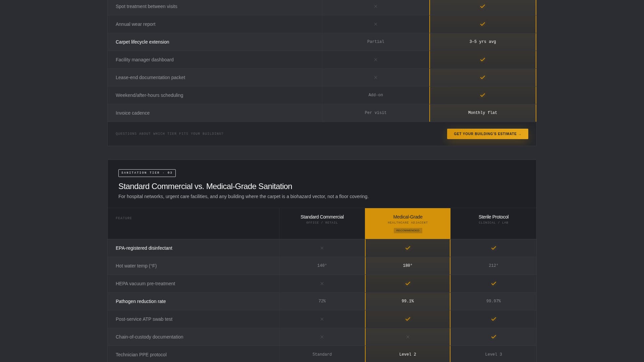Screen dimensions: 644x362
Task: Click the Technician PPE protocol label
Action: (x=141, y=355)
